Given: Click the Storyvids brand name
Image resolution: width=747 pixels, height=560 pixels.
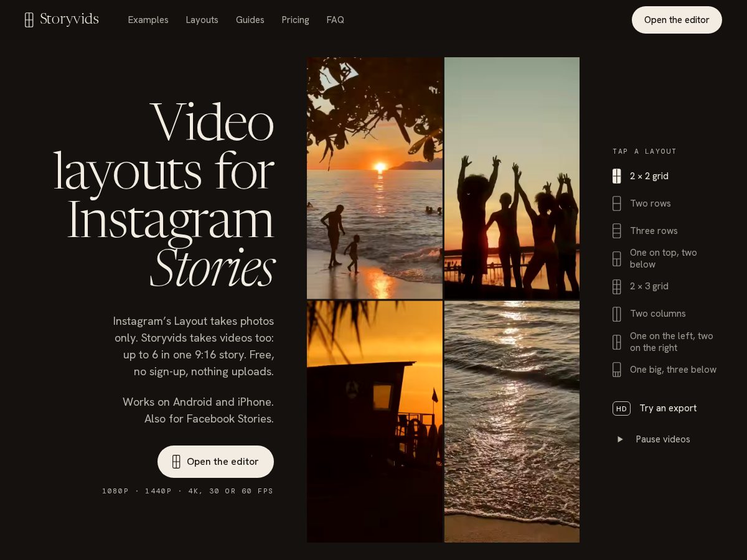Looking at the screenshot, I should (x=69, y=19).
